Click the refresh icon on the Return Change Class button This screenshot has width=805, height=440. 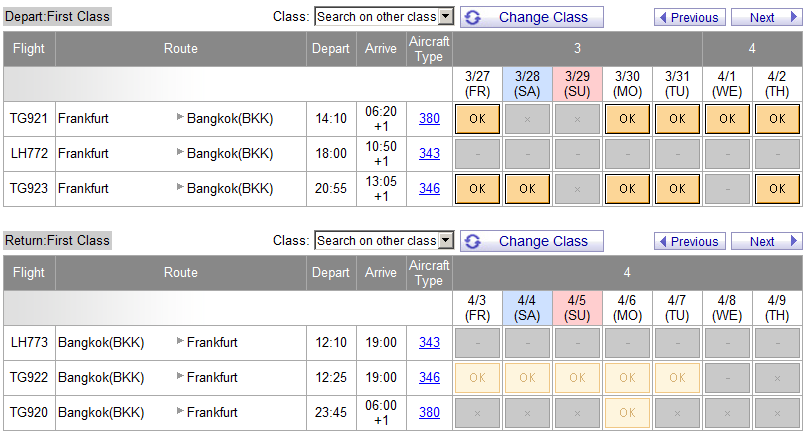click(473, 241)
